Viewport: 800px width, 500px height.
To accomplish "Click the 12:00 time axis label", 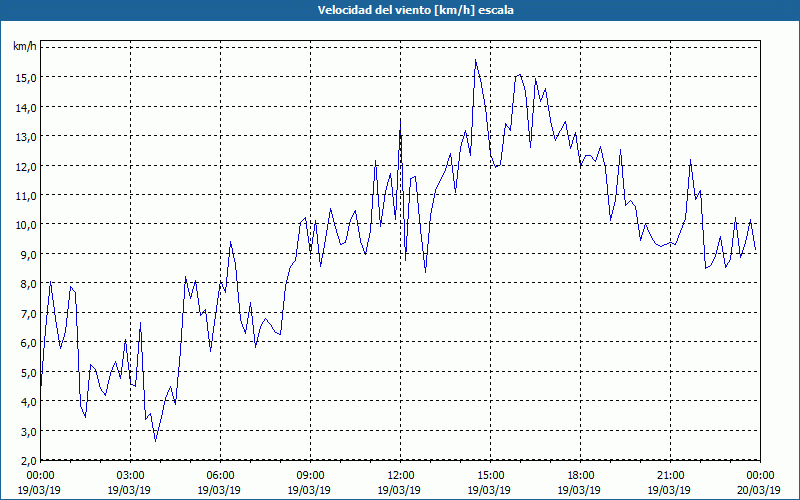I will point(400,476).
